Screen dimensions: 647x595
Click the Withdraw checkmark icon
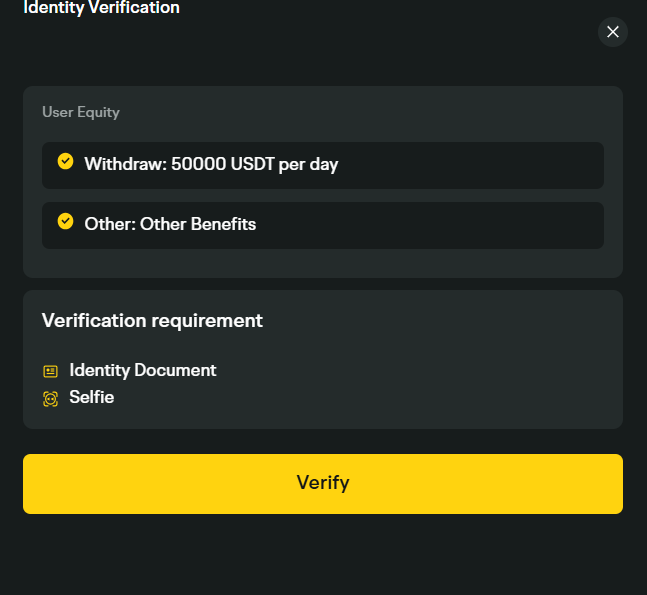click(x=65, y=161)
